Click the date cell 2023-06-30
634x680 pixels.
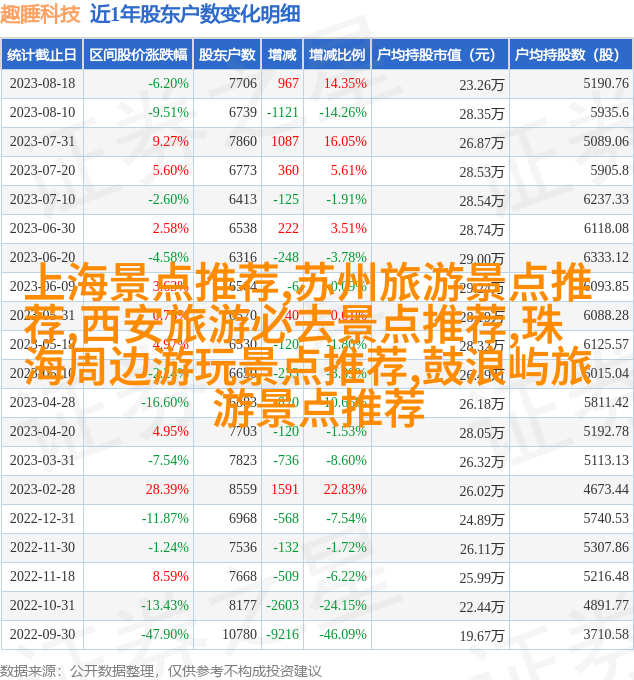coord(42,229)
